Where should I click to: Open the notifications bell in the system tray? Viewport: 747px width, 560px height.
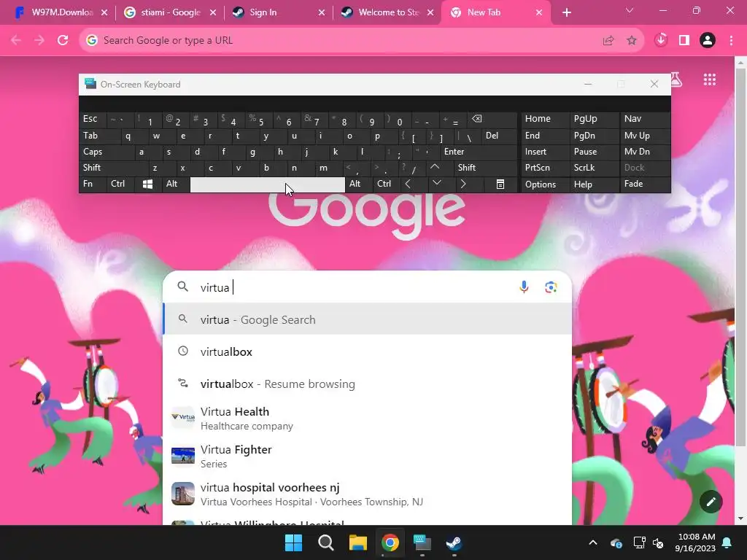727,542
